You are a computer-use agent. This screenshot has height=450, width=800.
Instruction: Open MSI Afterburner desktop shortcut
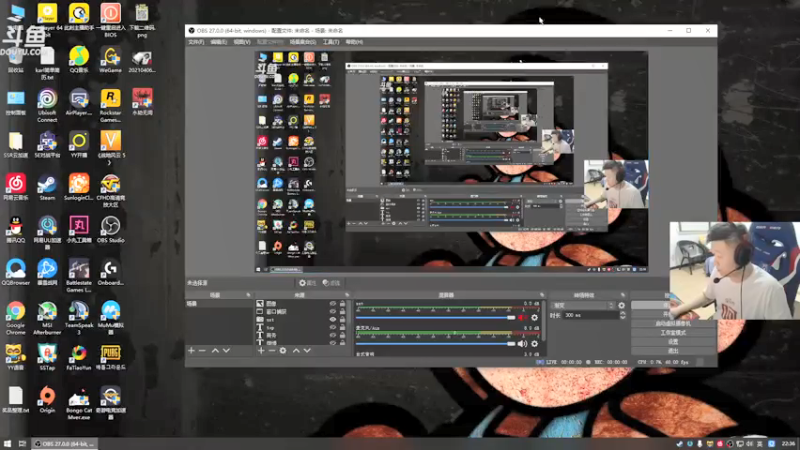(47, 318)
